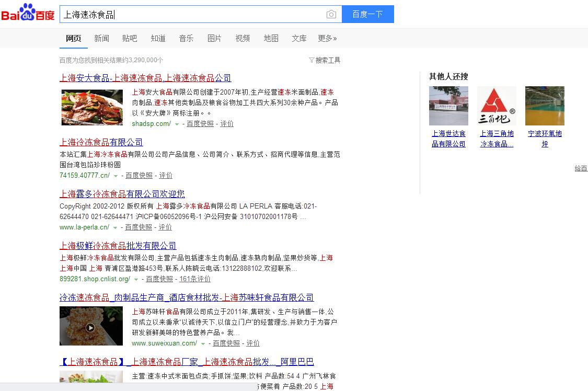Open the 上海安大食品 result title
The image size is (588, 391).
[145, 78]
